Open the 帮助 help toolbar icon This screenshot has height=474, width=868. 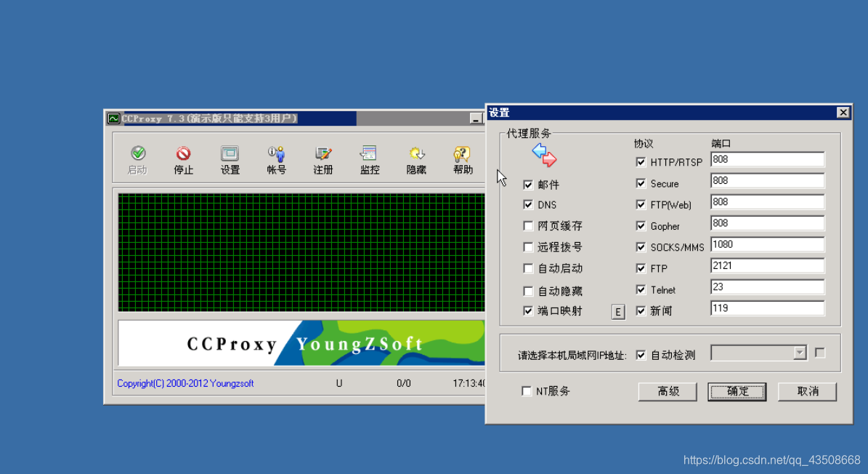pyautogui.click(x=462, y=160)
